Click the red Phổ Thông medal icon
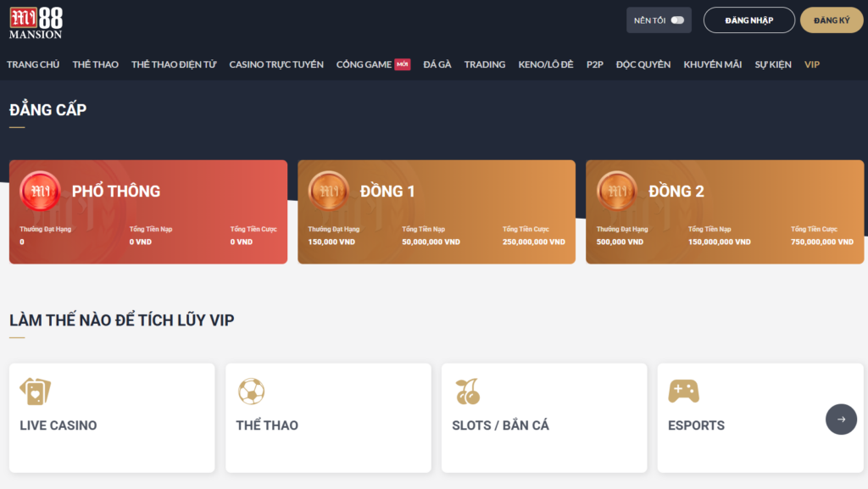Viewport: 868px width, 489px height. pyautogui.click(x=40, y=192)
